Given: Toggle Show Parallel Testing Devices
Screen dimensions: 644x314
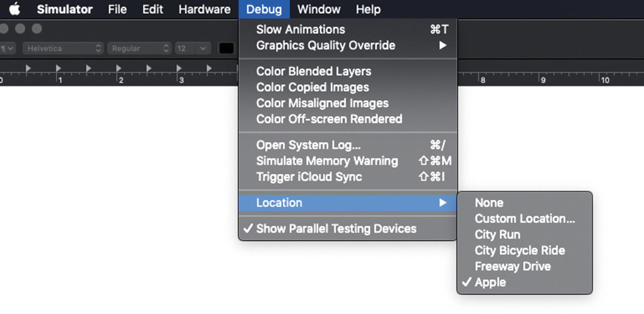Looking at the screenshot, I should click(336, 229).
